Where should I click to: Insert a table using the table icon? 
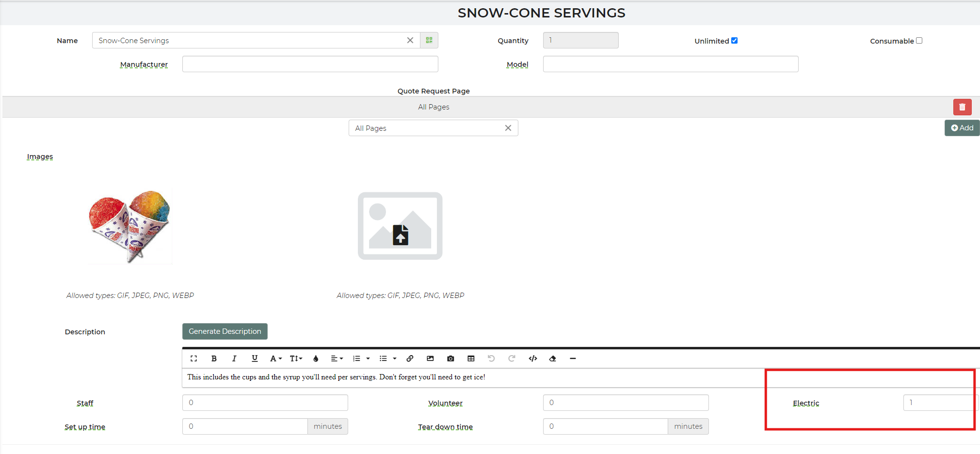(471, 359)
